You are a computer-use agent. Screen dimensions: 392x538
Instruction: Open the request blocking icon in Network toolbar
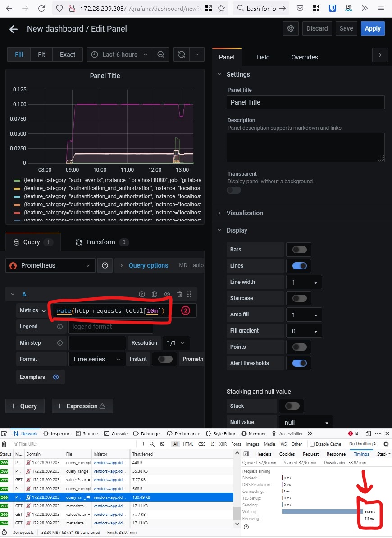pyautogui.click(x=162, y=444)
